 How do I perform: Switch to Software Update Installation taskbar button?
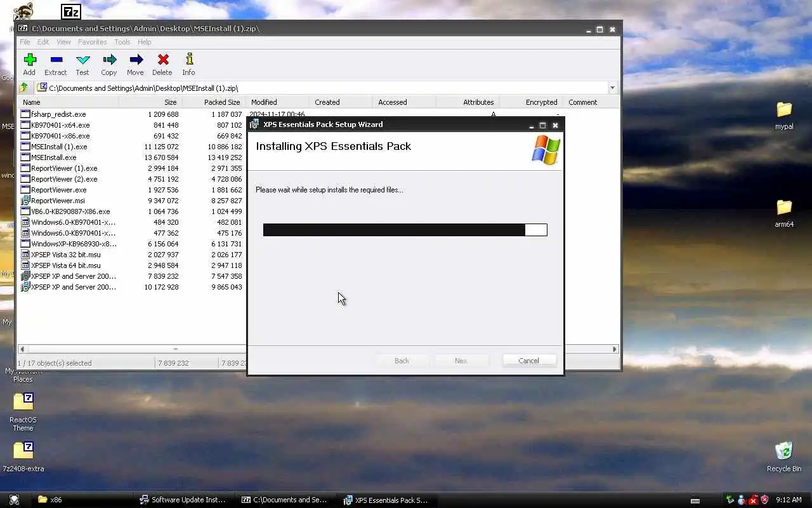tap(184, 500)
